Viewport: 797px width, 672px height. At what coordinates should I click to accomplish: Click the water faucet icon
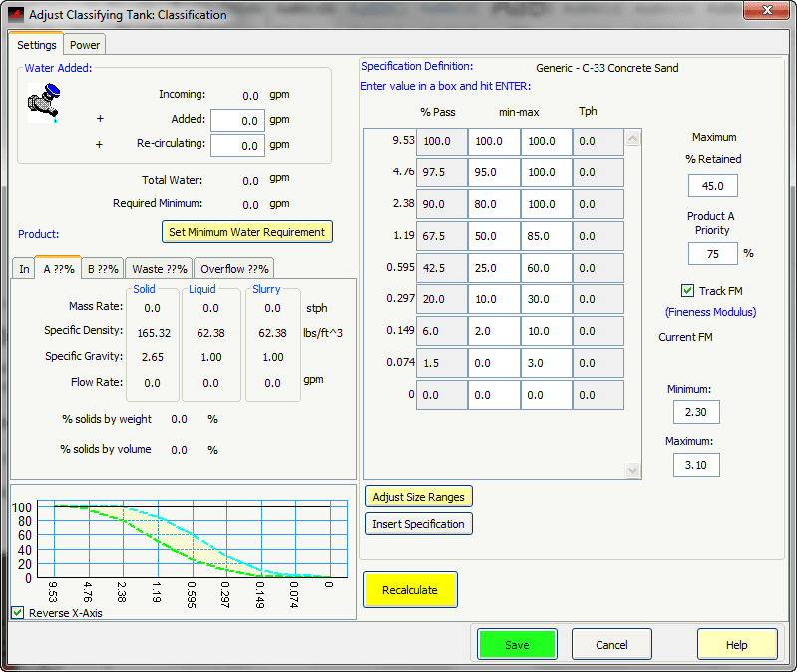pyautogui.click(x=44, y=103)
